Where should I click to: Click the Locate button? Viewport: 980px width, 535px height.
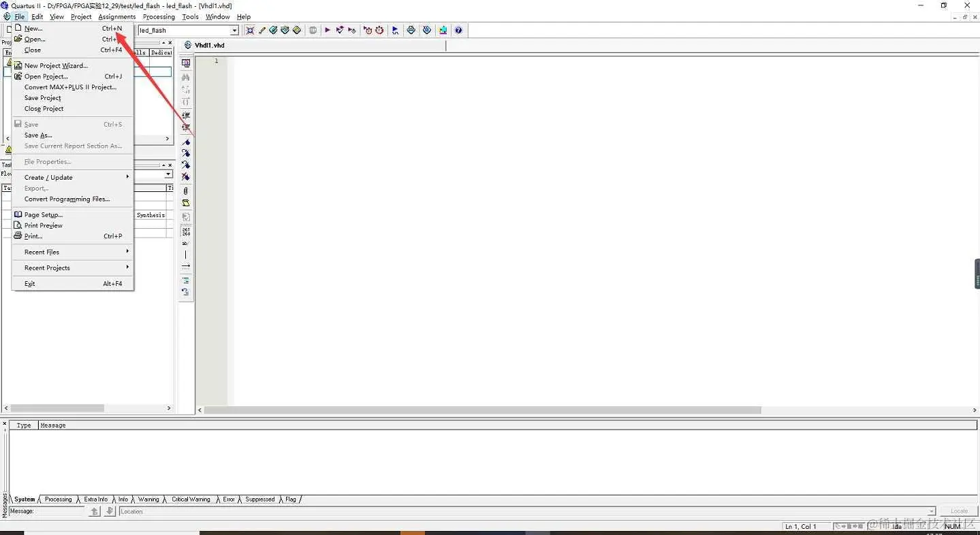click(959, 511)
